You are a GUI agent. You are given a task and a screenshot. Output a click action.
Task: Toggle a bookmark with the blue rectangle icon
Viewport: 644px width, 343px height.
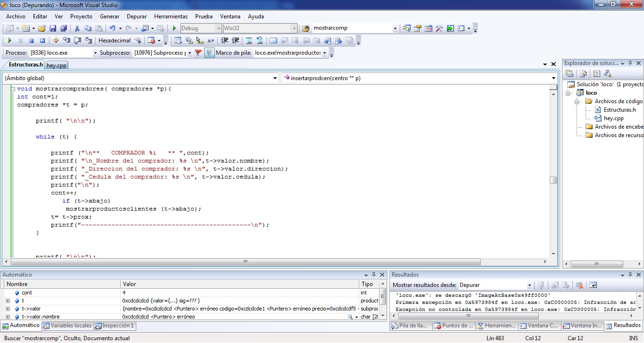click(x=273, y=41)
